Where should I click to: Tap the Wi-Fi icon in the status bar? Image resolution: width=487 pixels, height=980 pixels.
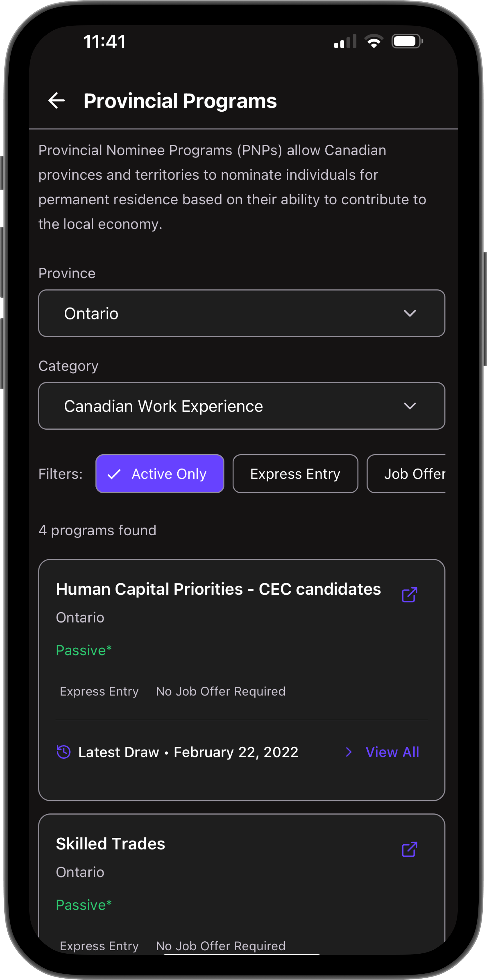pyautogui.click(x=374, y=41)
